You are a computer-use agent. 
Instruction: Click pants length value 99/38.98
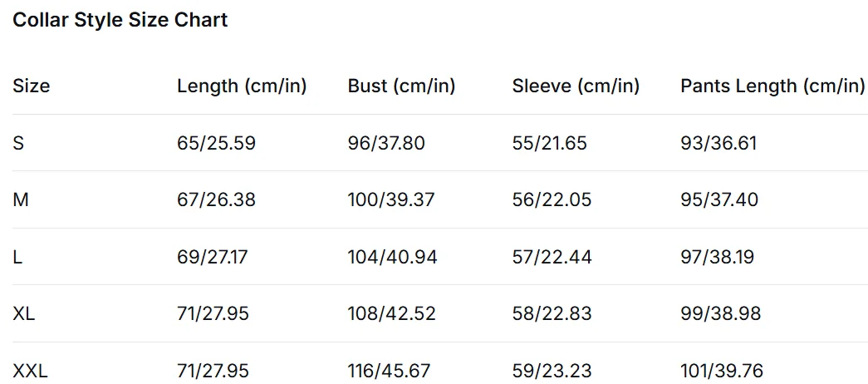tap(720, 313)
